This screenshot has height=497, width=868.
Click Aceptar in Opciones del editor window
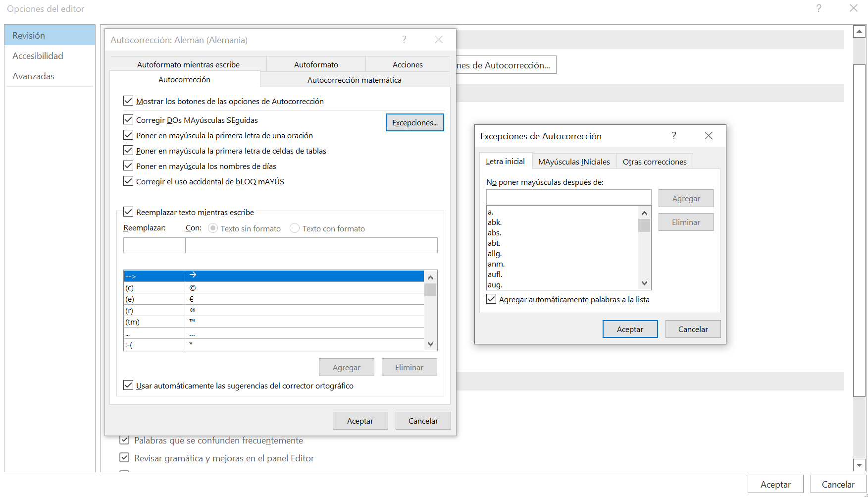775,484
